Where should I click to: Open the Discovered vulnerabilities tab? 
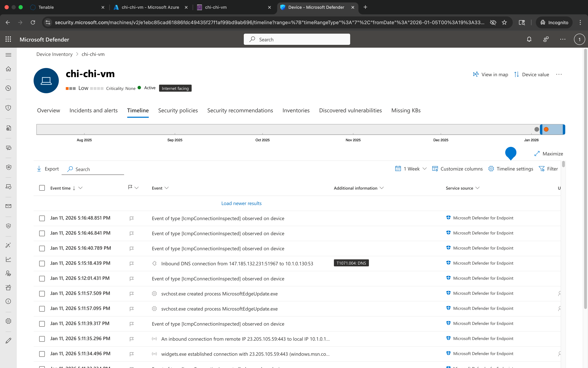(350, 111)
